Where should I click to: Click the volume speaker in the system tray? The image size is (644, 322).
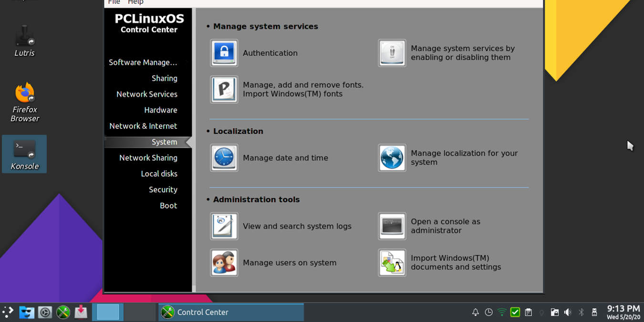point(567,312)
